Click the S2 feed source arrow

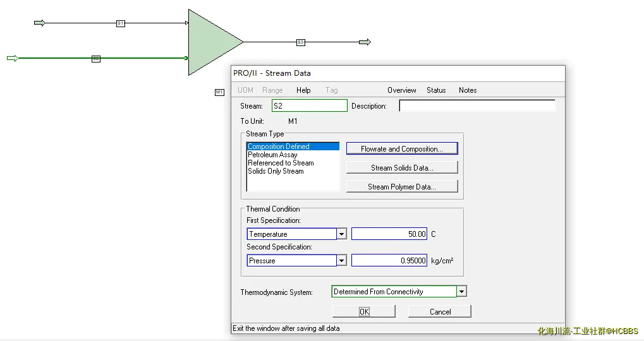coord(12,58)
